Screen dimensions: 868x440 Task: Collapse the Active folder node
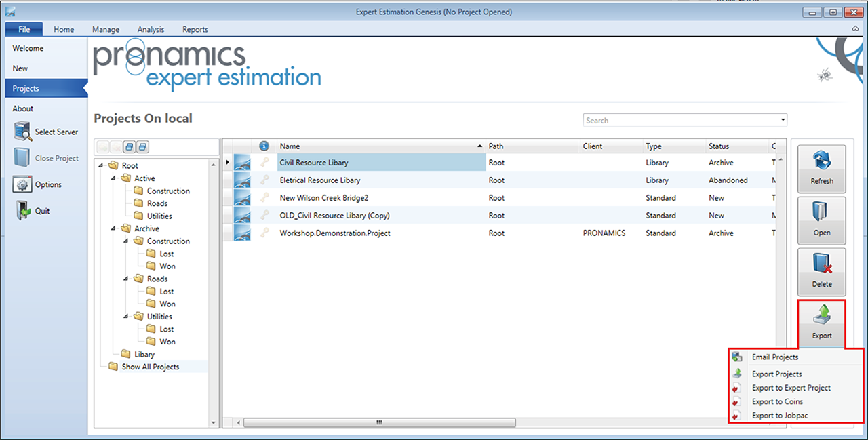pyautogui.click(x=113, y=179)
